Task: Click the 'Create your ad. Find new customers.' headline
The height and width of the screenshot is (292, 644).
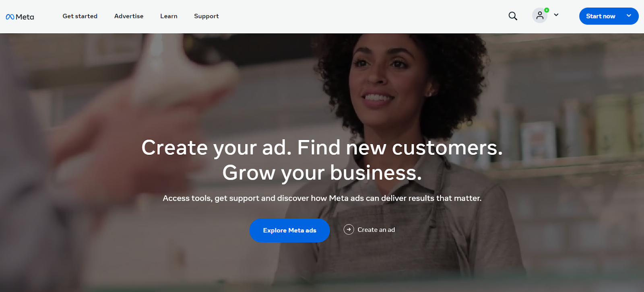Action: [x=322, y=148]
